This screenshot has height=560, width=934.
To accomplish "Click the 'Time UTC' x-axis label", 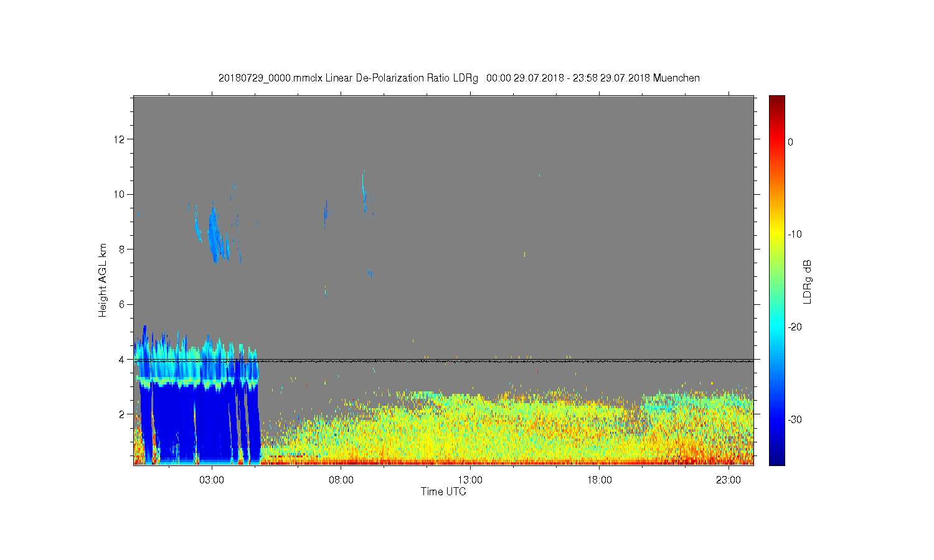I will [443, 492].
